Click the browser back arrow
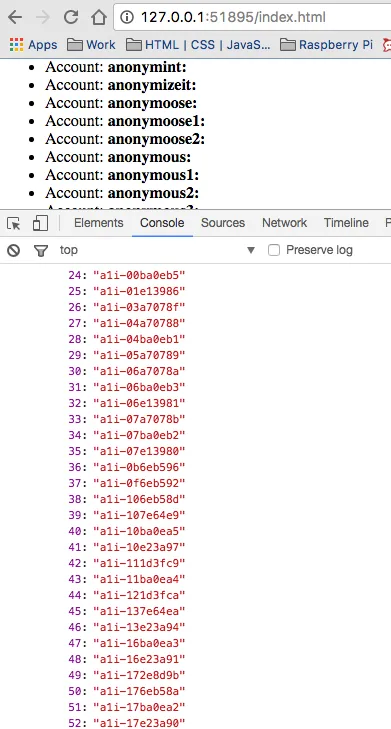Image resolution: width=391 pixels, height=729 pixels. [15, 18]
